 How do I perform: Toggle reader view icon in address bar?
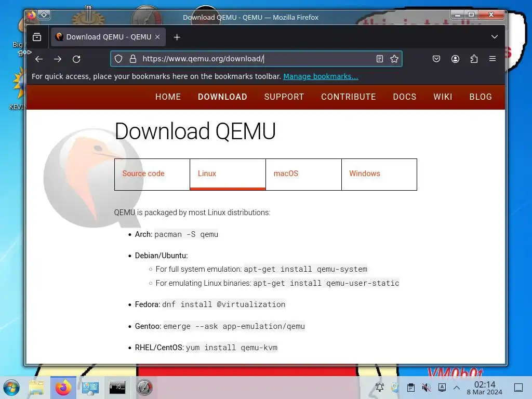pos(380,59)
